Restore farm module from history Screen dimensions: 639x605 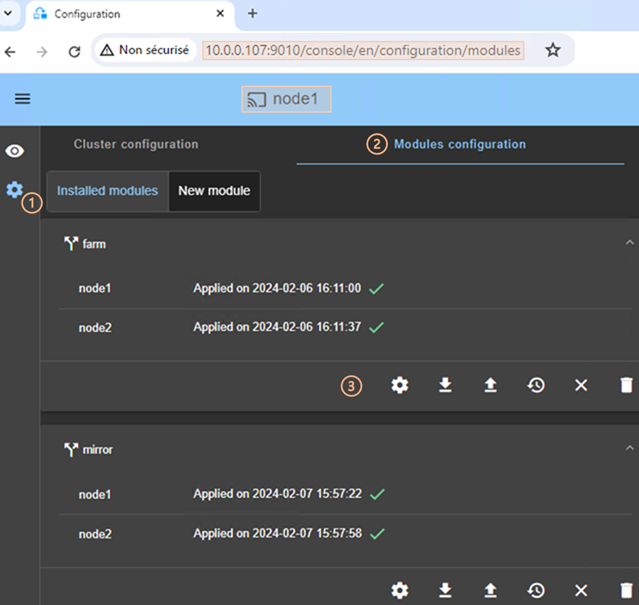[536, 385]
